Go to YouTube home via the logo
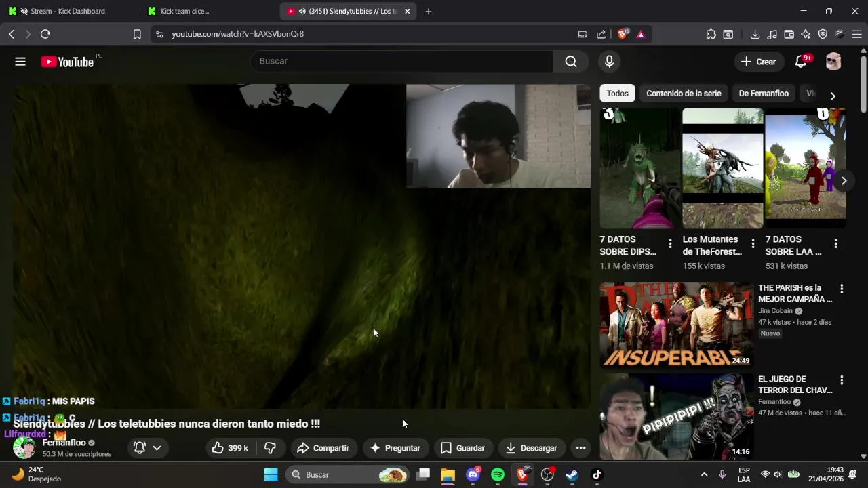 coord(67,62)
